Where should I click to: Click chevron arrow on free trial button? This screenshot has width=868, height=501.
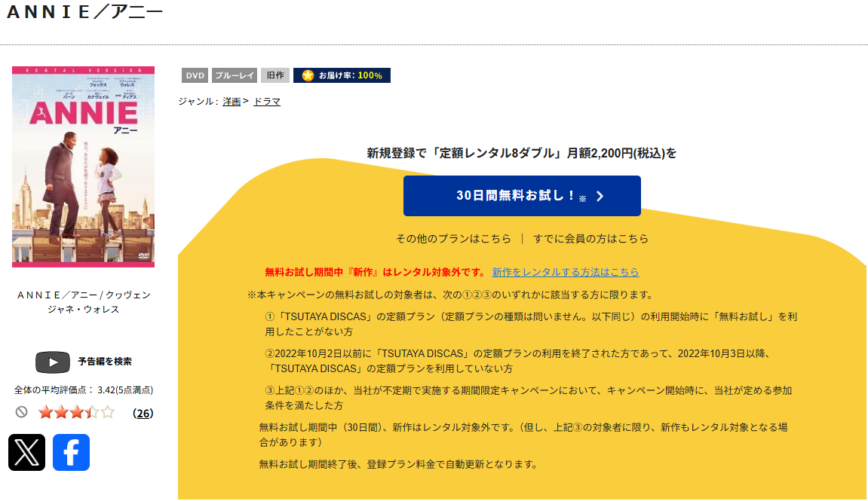pyautogui.click(x=600, y=197)
